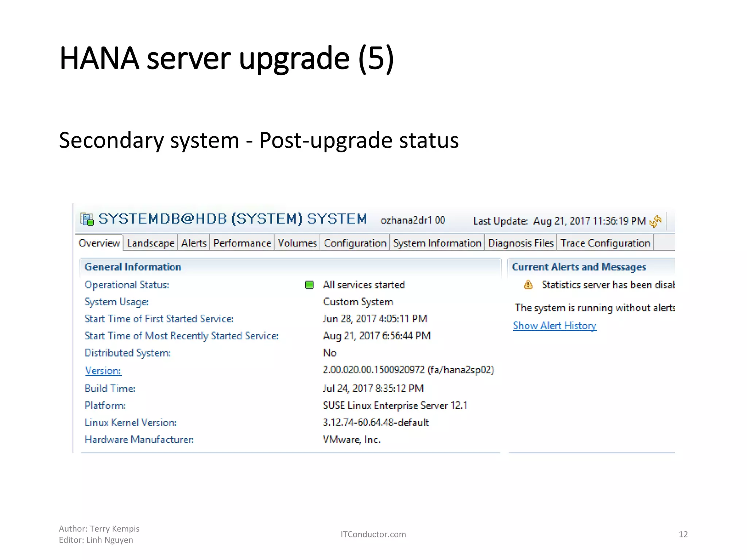Select the Diagnosis Files tab
Screen dimensions: 747x560
(x=521, y=243)
